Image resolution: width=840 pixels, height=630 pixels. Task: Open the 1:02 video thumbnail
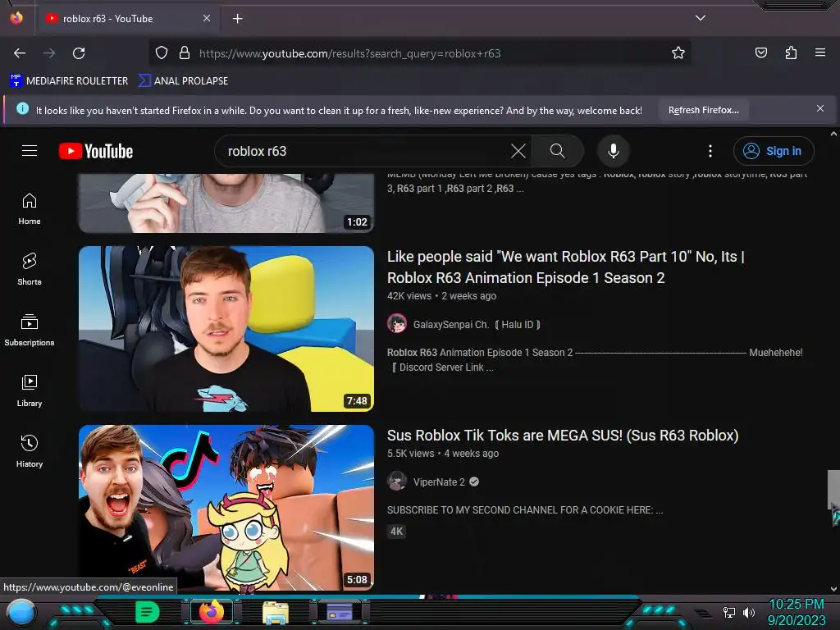226,203
